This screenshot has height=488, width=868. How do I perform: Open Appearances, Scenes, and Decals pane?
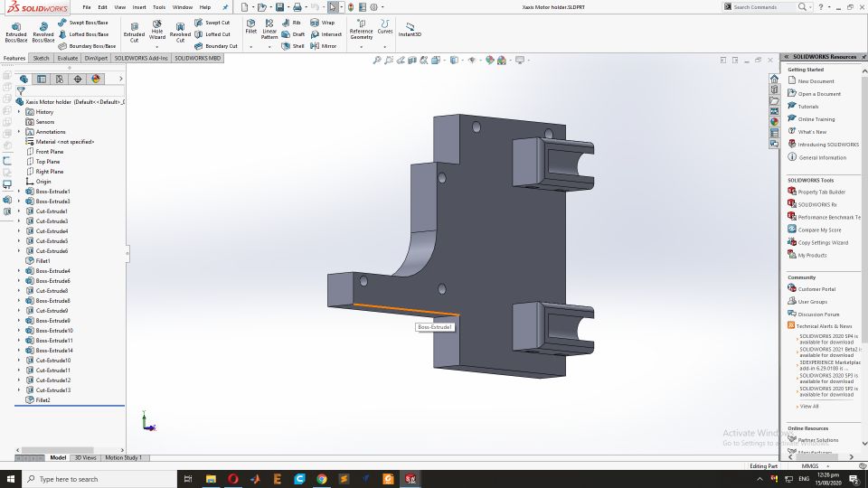pos(774,121)
